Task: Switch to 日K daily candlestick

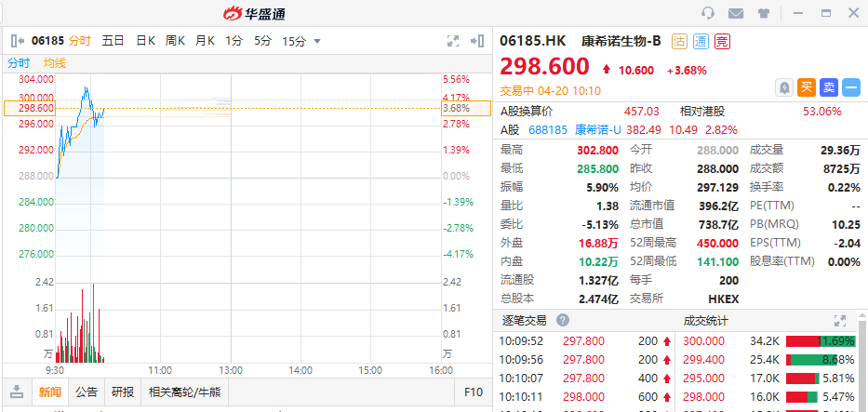Action: coord(145,40)
